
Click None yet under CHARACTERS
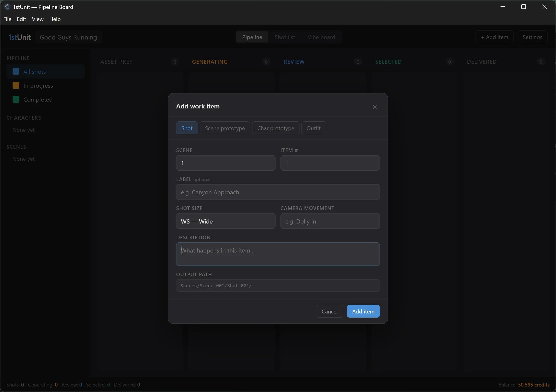pos(24,130)
